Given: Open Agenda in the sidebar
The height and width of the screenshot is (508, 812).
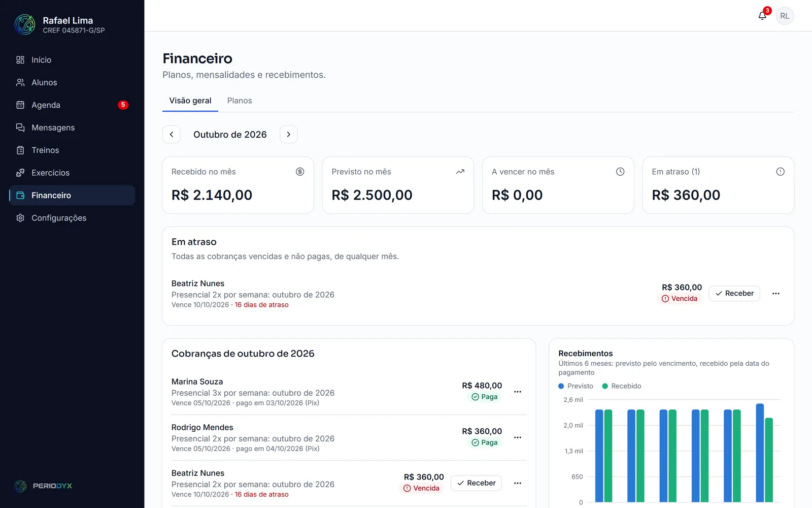Looking at the screenshot, I should tap(72, 105).
